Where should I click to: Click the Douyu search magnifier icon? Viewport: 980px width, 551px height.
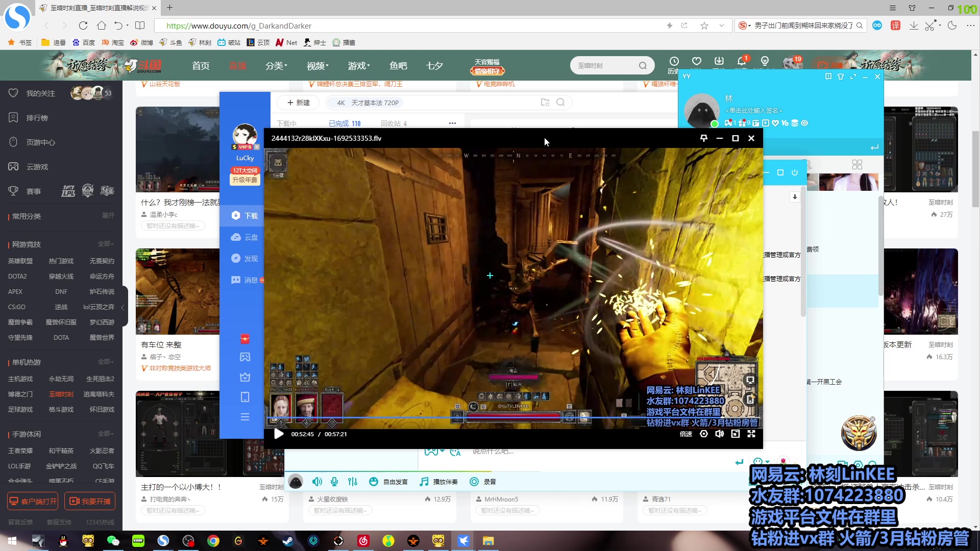(x=643, y=66)
